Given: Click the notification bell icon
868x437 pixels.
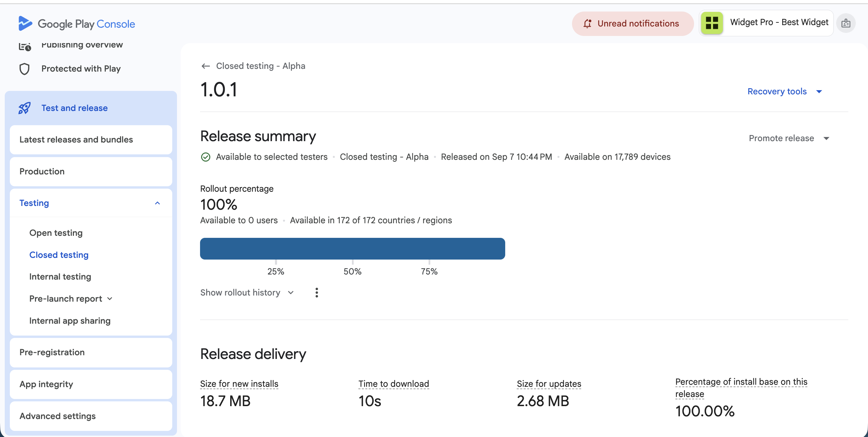Looking at the screenshot, I should click(588, 23).
